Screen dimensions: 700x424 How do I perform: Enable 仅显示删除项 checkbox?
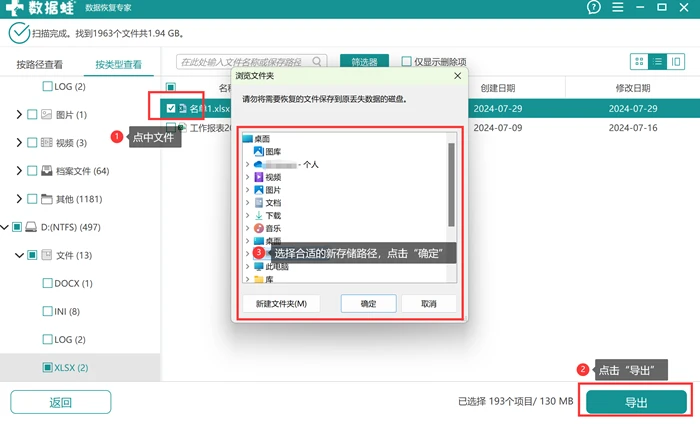click(406, 61)
